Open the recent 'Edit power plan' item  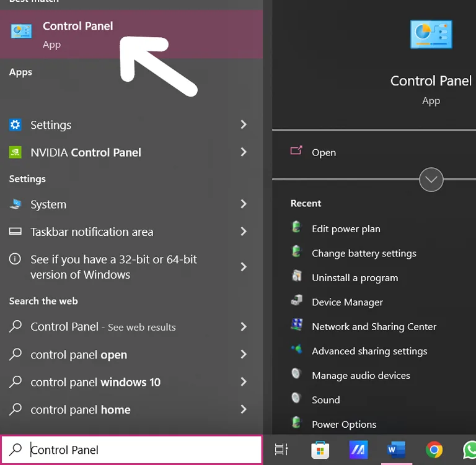346,228
